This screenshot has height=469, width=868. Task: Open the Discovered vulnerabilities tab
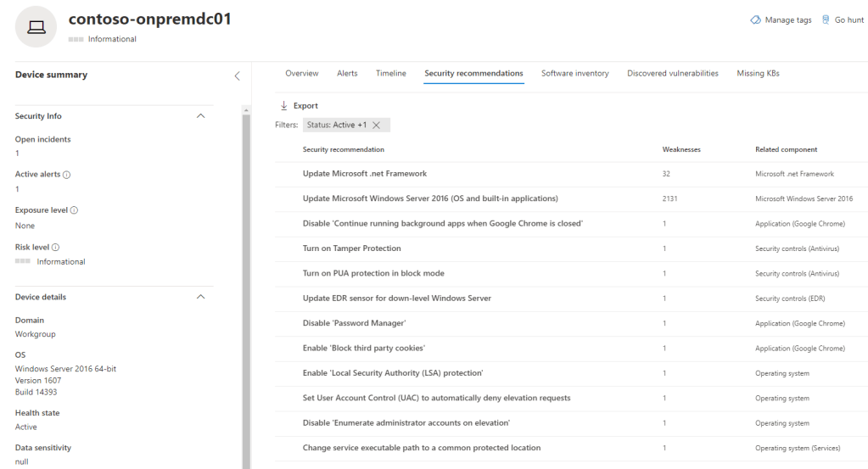pyautogui.click(x=672, y=74)
